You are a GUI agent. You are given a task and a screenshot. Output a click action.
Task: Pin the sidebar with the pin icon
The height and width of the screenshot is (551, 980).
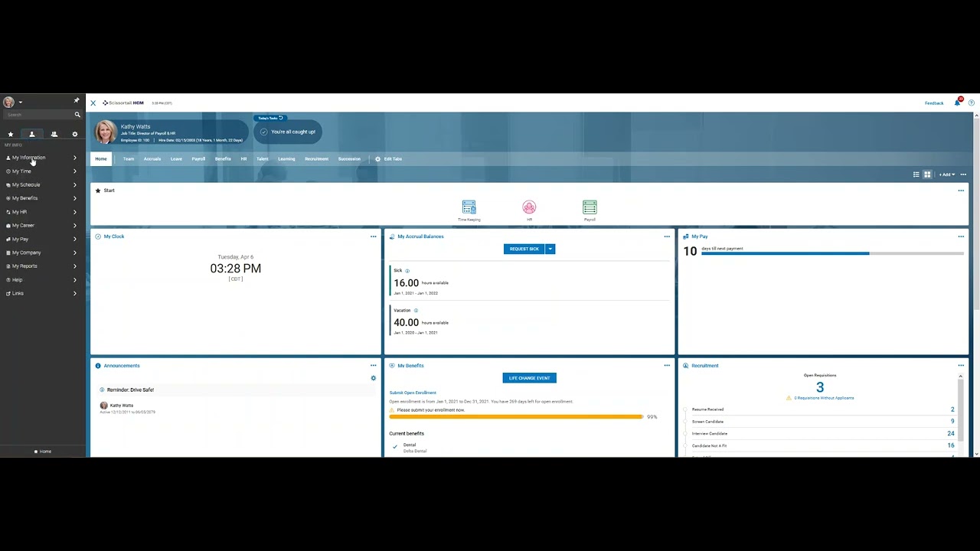(76, 100)
